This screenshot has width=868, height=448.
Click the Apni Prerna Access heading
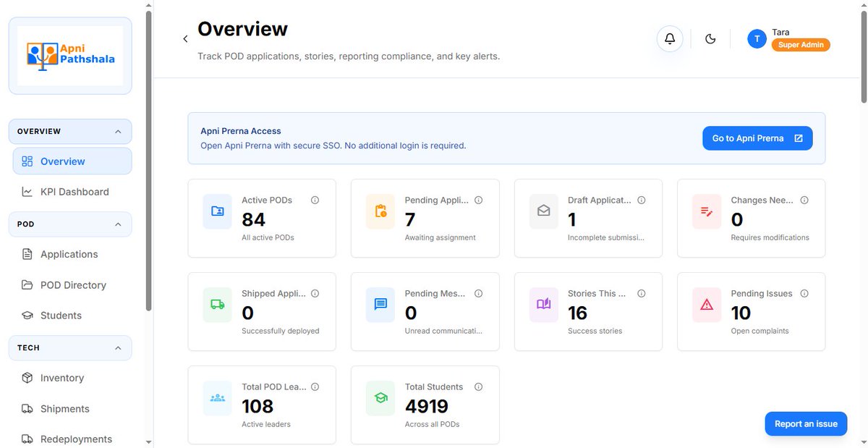(x=241, y=131)
